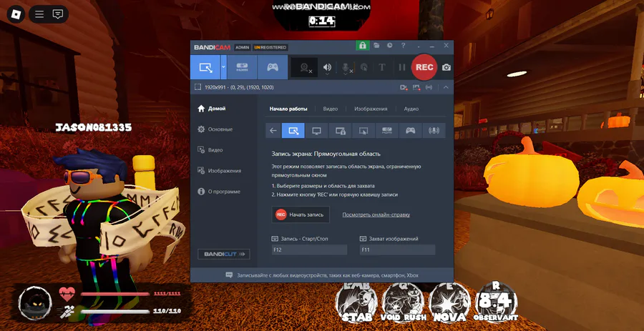Viewport: 644px width, 331px height.
Task: Click the NOVA ability icon
Action: (450, 302)
